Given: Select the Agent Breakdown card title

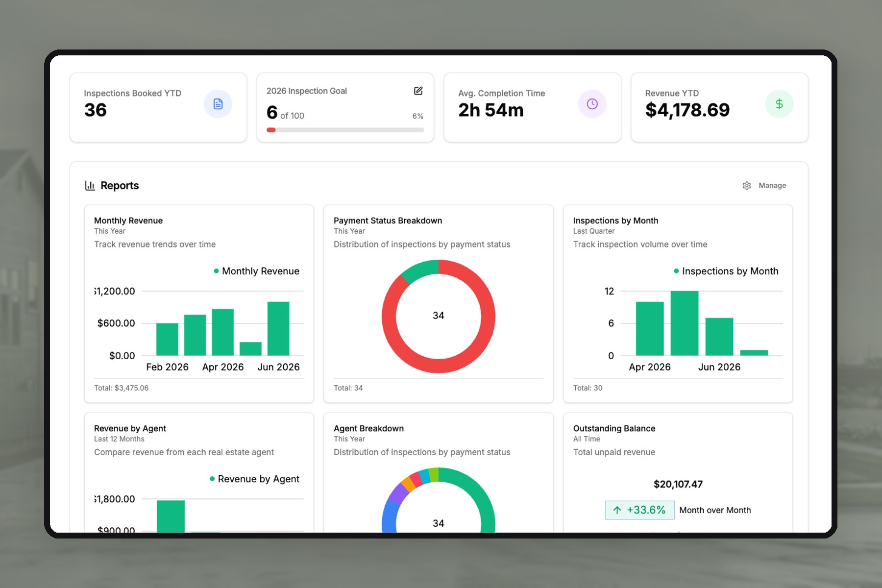Looking at the screenshot, I should pyautogui.click(x=368, y=428).
